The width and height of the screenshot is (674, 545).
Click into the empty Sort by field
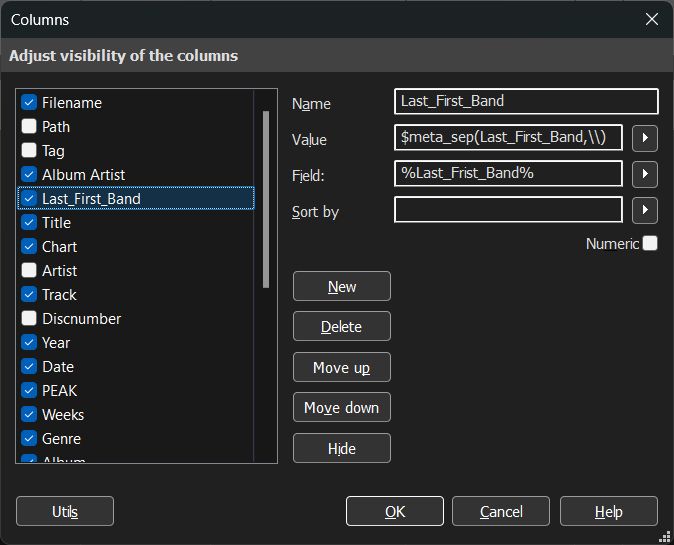(x=508, y=210)
